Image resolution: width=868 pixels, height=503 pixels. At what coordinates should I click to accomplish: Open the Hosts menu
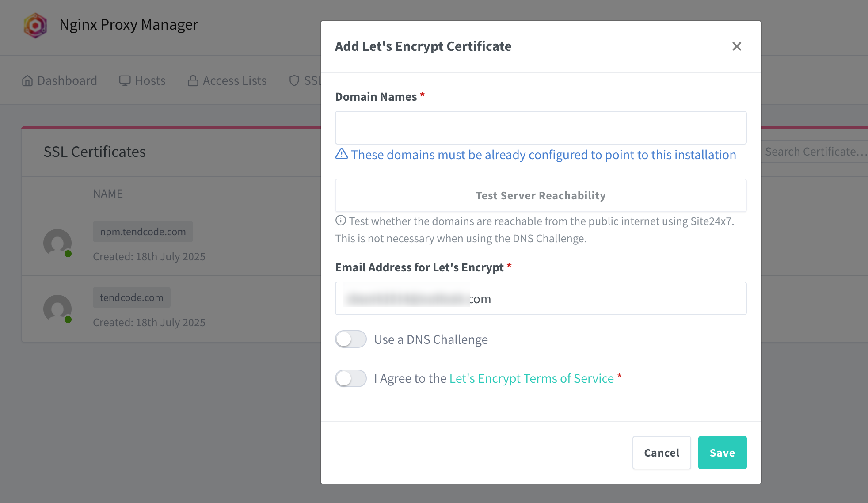pos(142,80)
